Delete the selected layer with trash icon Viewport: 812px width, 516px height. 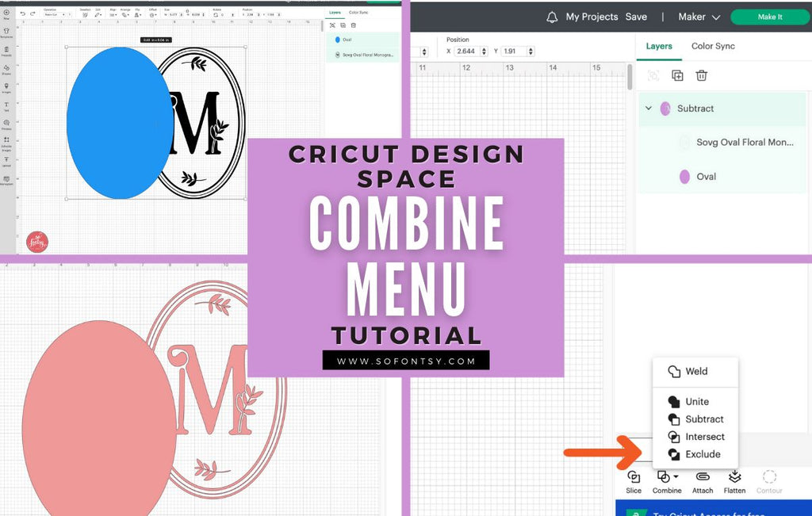(x=703, y=75)
